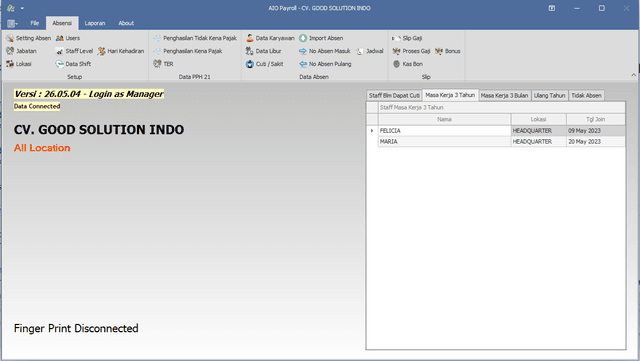Open Proses Gaji
Image resolution: width=640 pixels, height=361 pixels.
point(411,51)
